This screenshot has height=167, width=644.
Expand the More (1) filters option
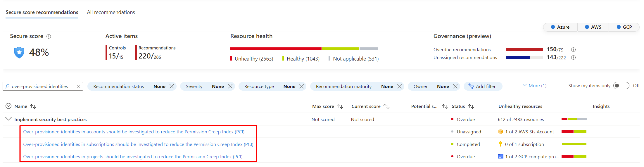pos(534,86)
